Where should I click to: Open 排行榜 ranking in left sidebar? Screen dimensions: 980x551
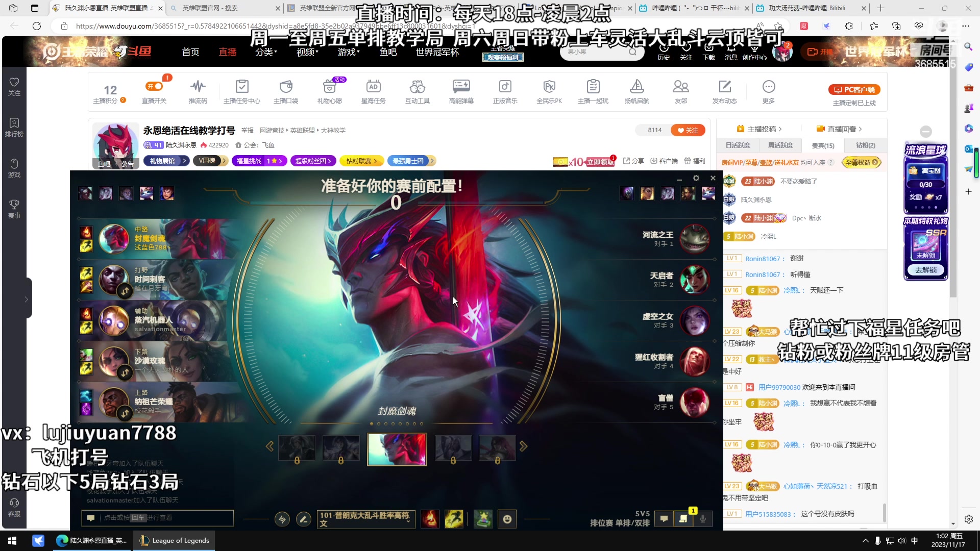click(x=14, y=128)
